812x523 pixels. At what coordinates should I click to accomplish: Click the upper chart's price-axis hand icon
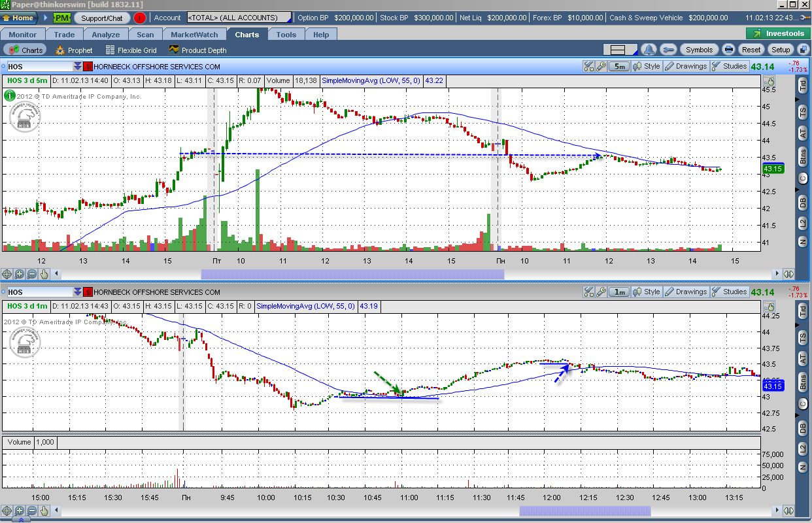[x=769, y=81]
